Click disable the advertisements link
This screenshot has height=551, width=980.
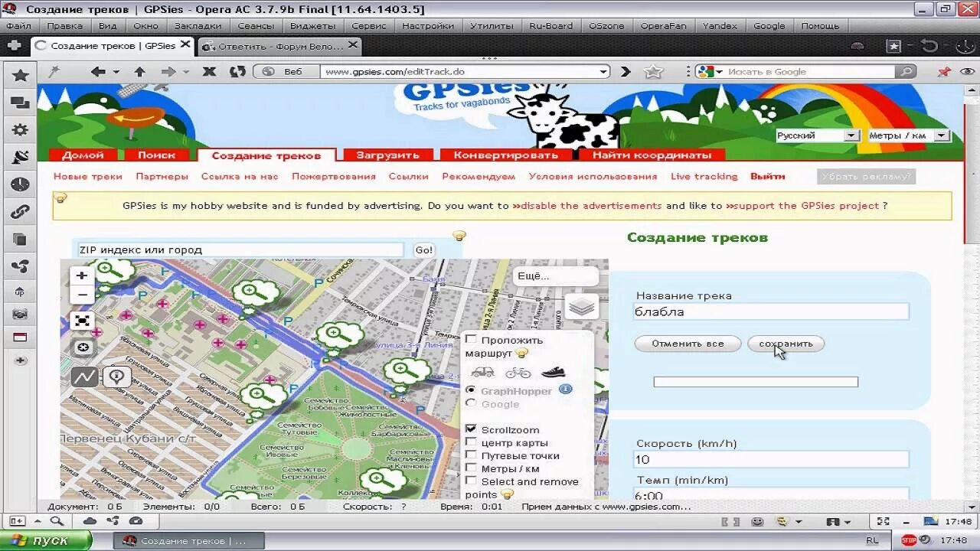point(586,206)
